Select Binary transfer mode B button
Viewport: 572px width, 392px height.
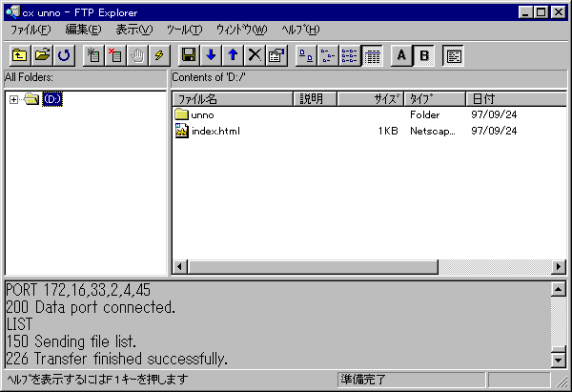click(424, 55)
